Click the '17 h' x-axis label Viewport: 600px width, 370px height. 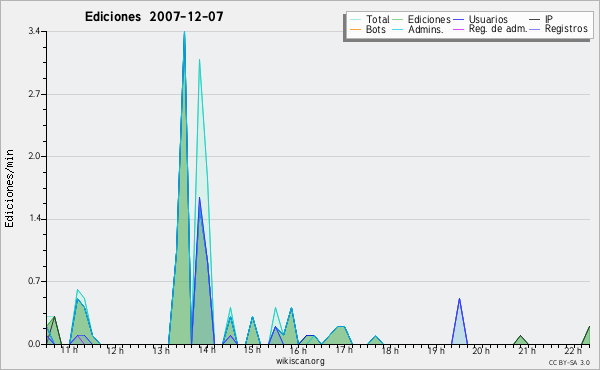click(344, 350)
